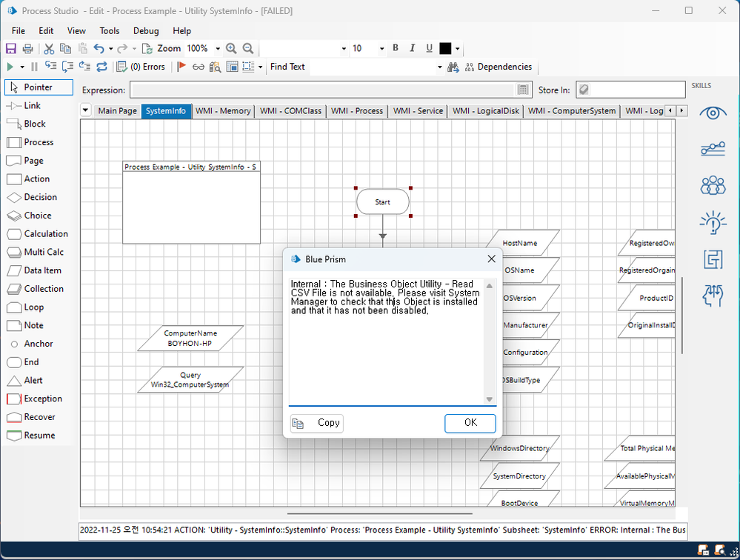Open the Debug menu
This screenshot has width=740, height=560.
pos(146,31)
